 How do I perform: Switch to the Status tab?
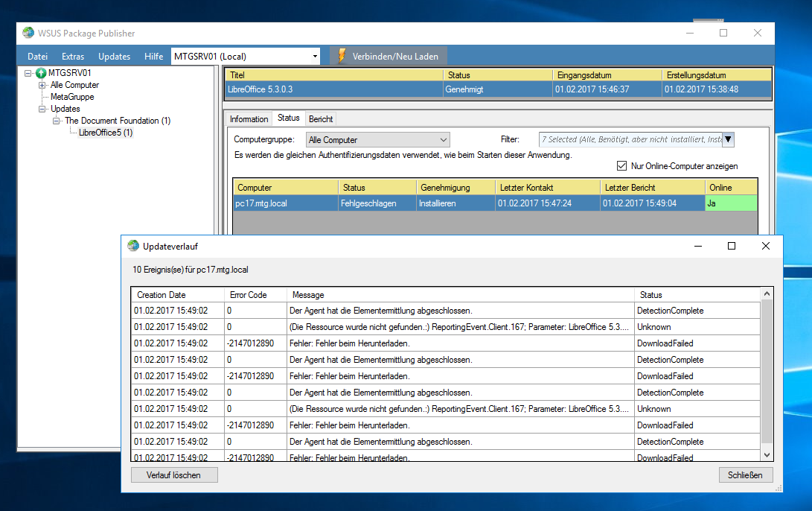[289, 118]
